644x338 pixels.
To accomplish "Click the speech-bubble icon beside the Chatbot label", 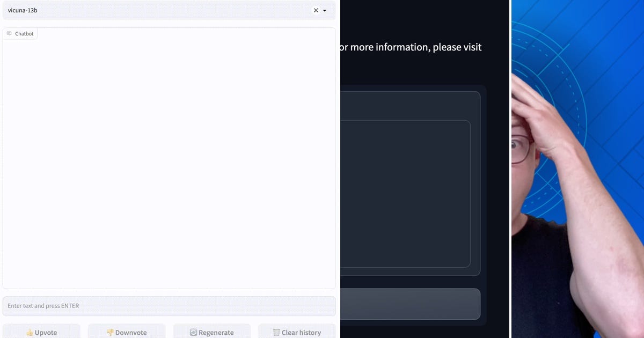I will tap(9, 33).
